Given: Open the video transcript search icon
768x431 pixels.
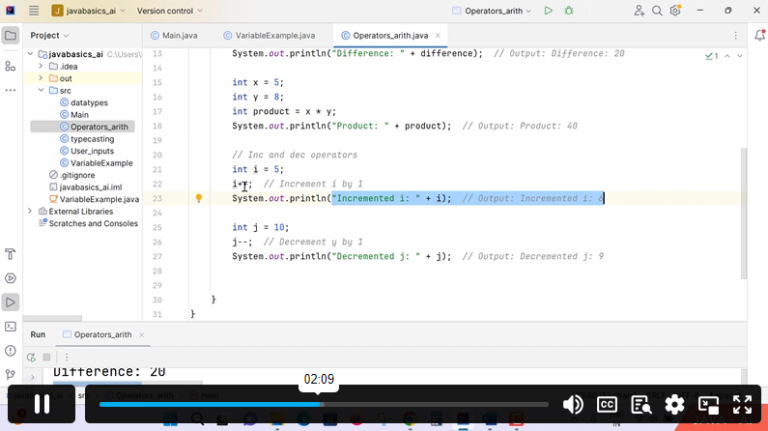Looking at the screenshot, I should [x=641, y=405].
